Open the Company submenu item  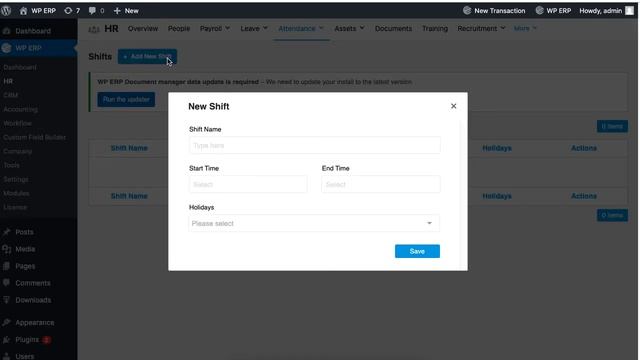click(18, 151)
